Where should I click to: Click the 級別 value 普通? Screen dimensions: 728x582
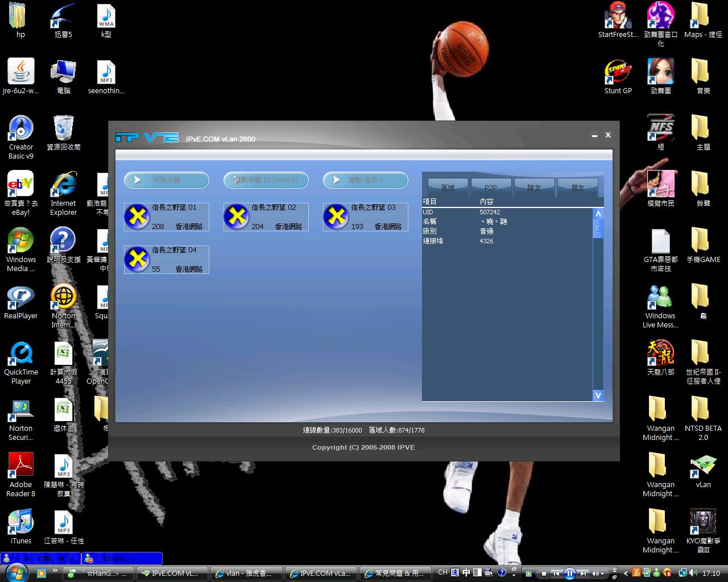pyautogui.click(x=486, y=231)
